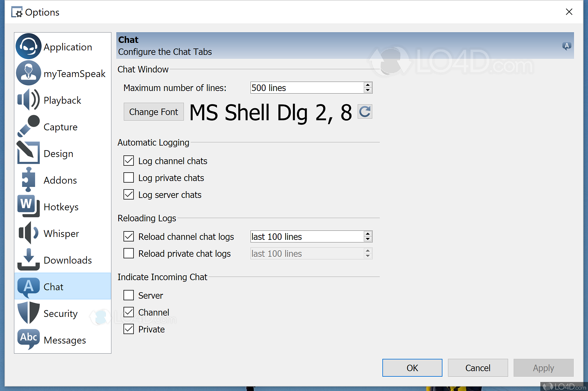
Task: Decrease last 100 lines for channel logs
Action: (367, 239)
